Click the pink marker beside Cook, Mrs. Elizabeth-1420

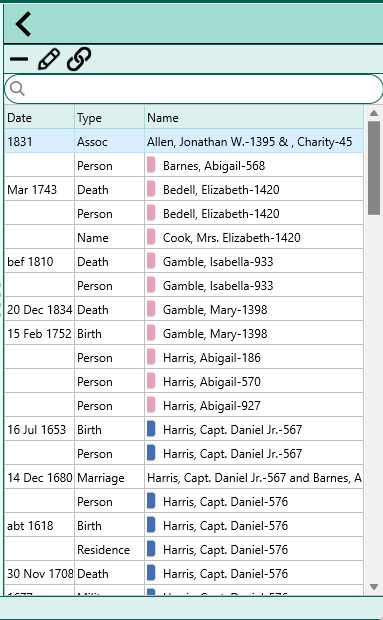(x=151, y=237)
